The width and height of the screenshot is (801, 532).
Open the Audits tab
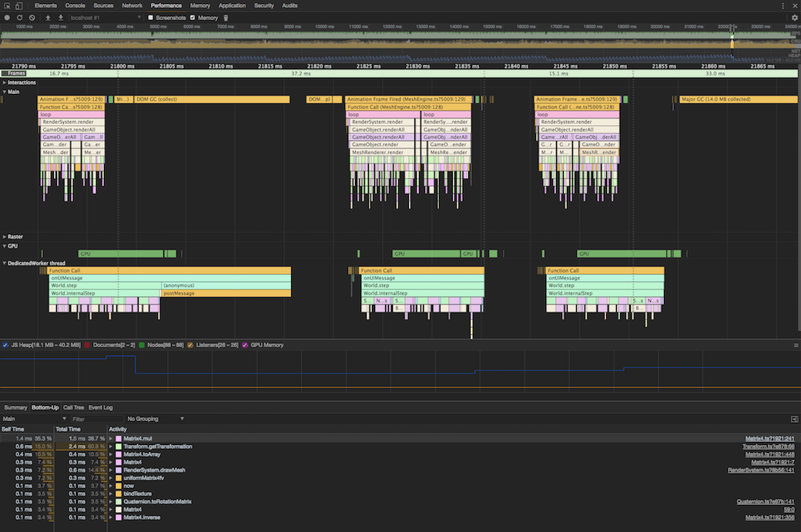(290, 5)
